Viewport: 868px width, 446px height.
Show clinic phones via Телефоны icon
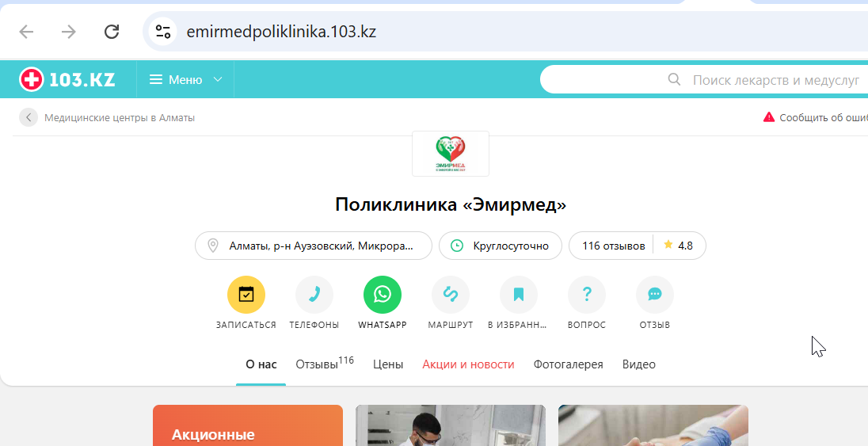pos(314,295)
